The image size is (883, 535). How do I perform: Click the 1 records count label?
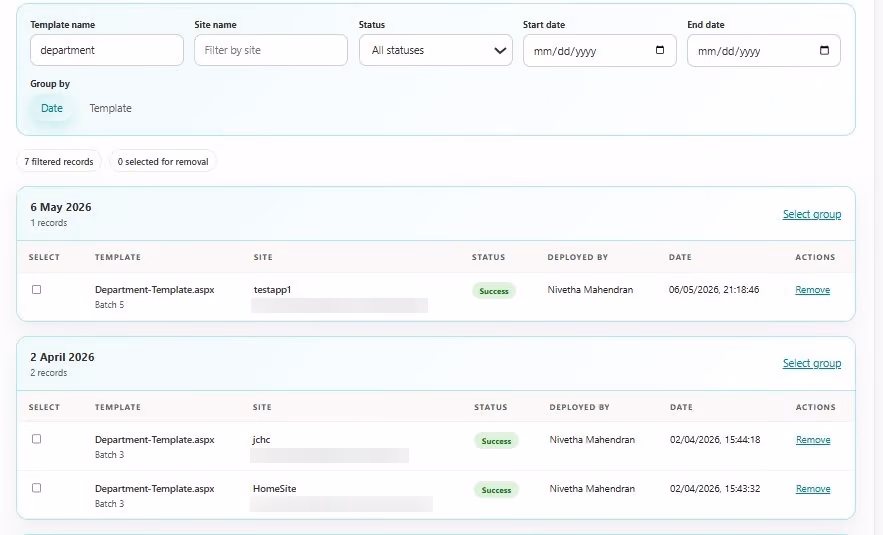(x=48, y=222)
